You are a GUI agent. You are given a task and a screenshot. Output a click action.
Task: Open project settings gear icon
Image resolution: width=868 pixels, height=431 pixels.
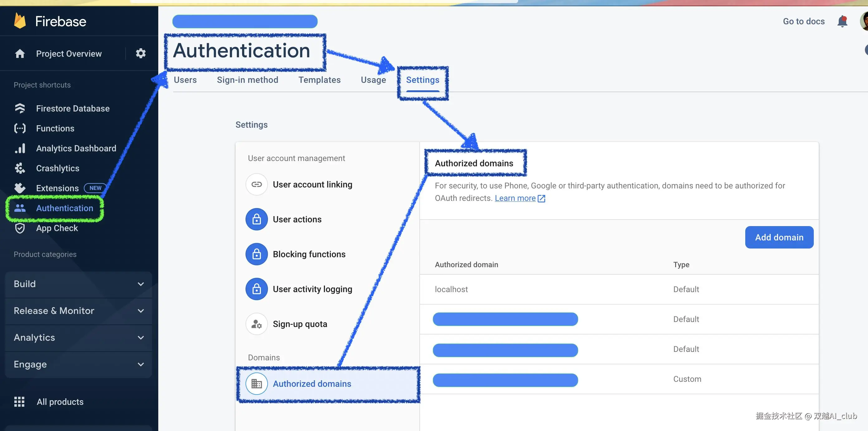coord(141,53)
